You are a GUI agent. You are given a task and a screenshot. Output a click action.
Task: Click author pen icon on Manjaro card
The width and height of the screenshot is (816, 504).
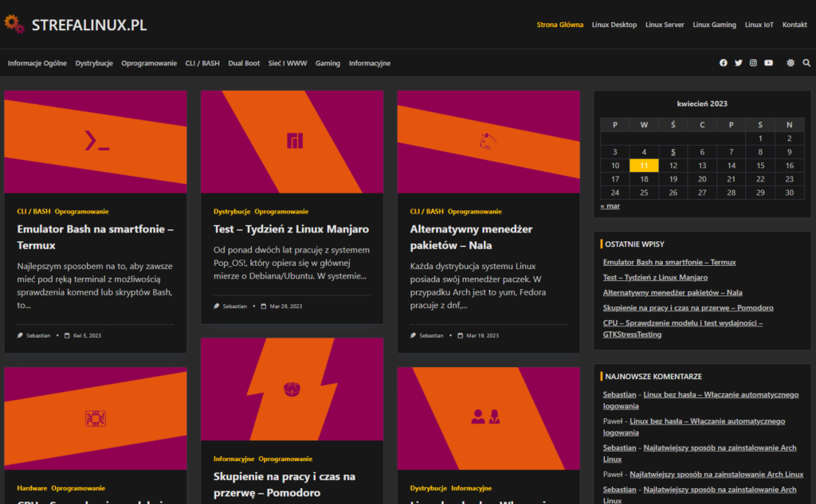click(x=217, y=306)
